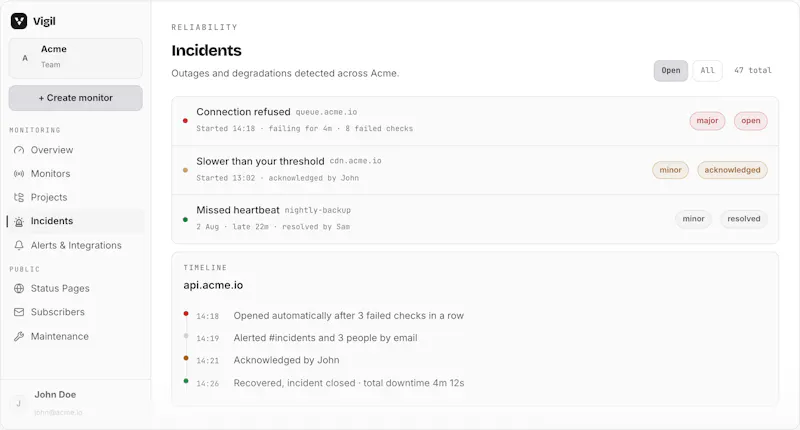Click John Doe's avatar icon

click(x=18, y=403)
